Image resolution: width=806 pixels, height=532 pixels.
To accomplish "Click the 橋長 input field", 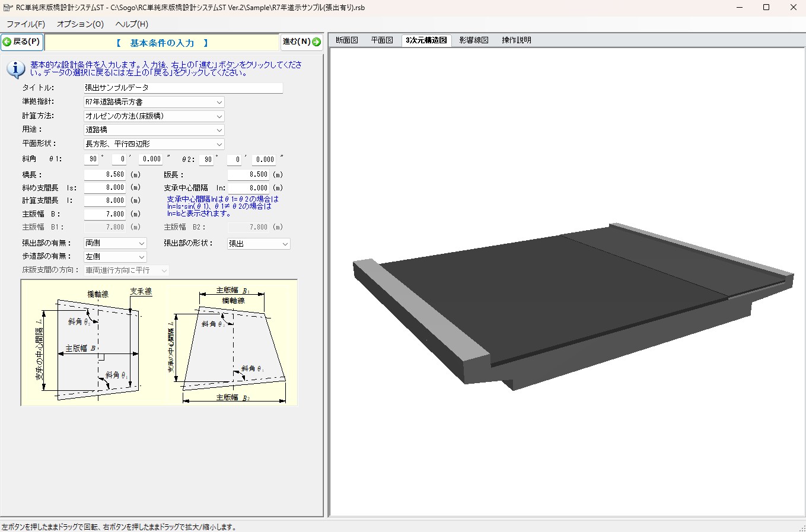I will pos(104,175).
